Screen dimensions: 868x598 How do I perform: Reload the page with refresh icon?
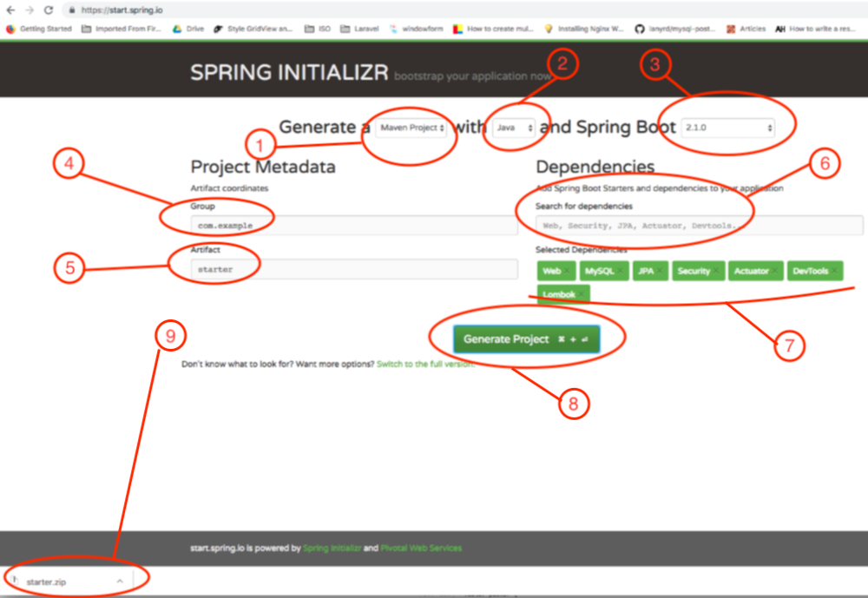49,10
